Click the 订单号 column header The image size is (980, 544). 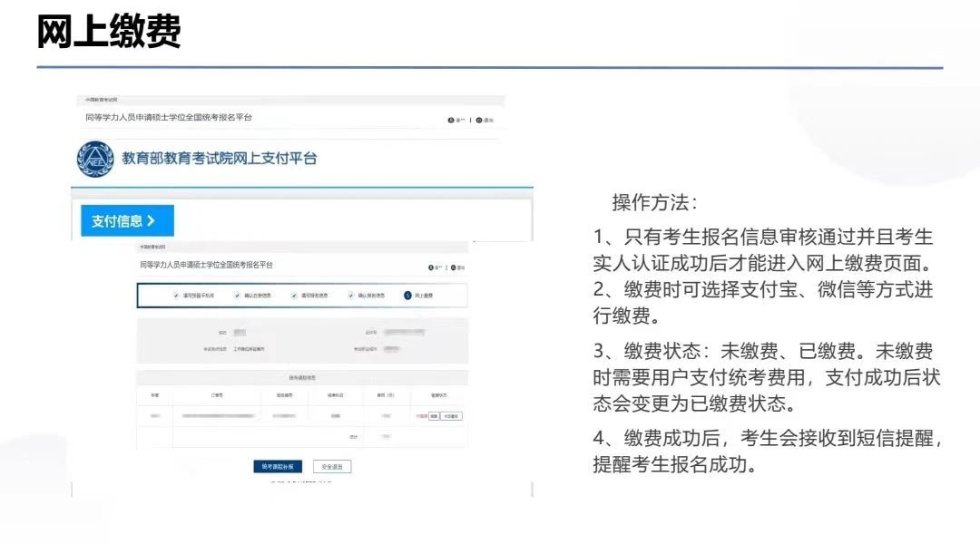(x=217, y=395)
